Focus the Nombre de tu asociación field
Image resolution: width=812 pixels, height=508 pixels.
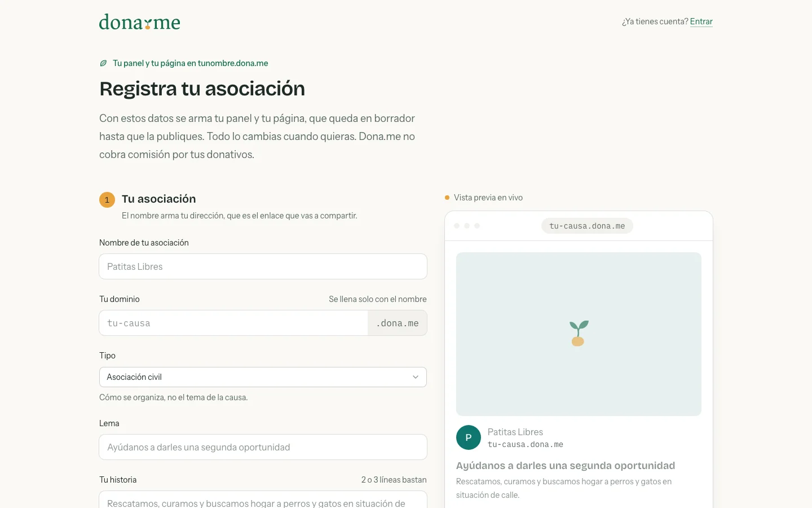coord(263,266)
